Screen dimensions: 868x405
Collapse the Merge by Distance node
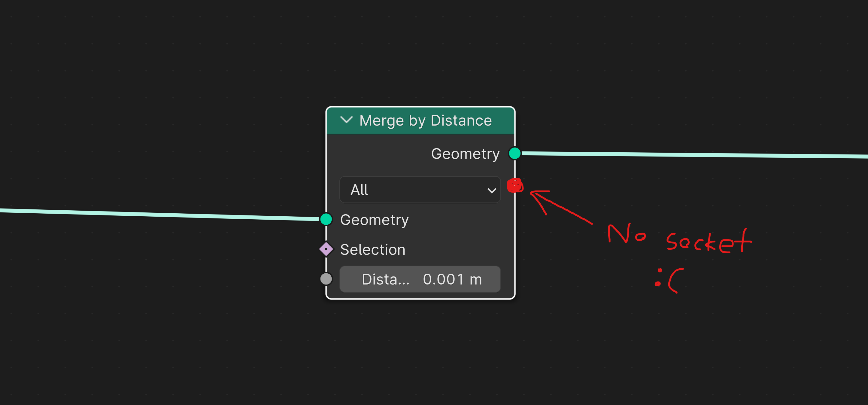pos(346,120)
